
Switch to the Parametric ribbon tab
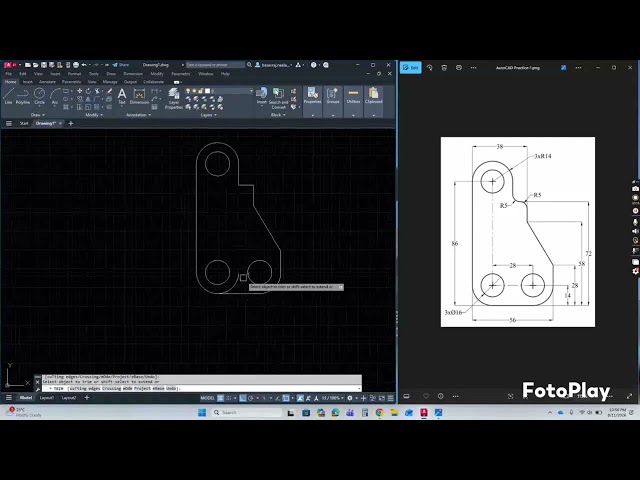(71, 82)
